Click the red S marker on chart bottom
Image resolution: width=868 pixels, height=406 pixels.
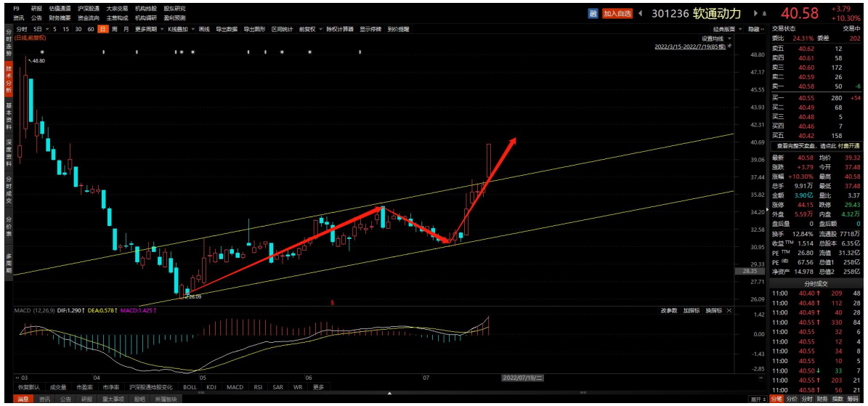point(332,302)
